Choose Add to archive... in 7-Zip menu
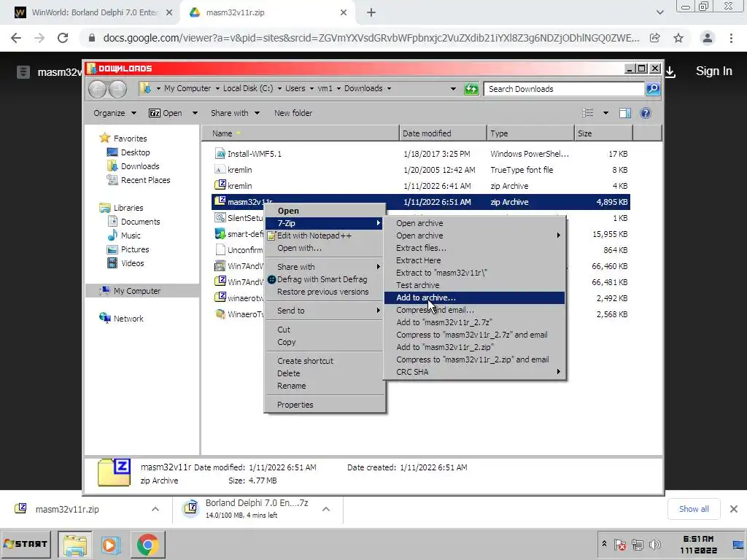747x560 pixels. click(474, 297)
